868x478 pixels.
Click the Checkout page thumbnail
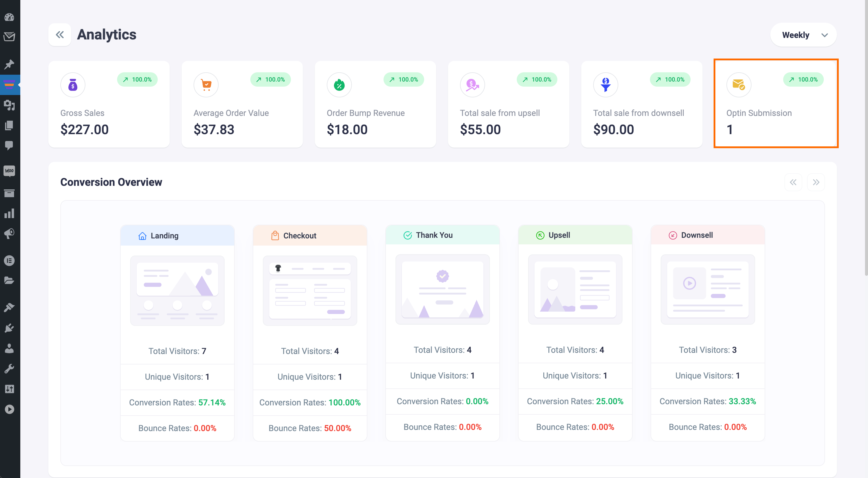[x=310, y=291]
